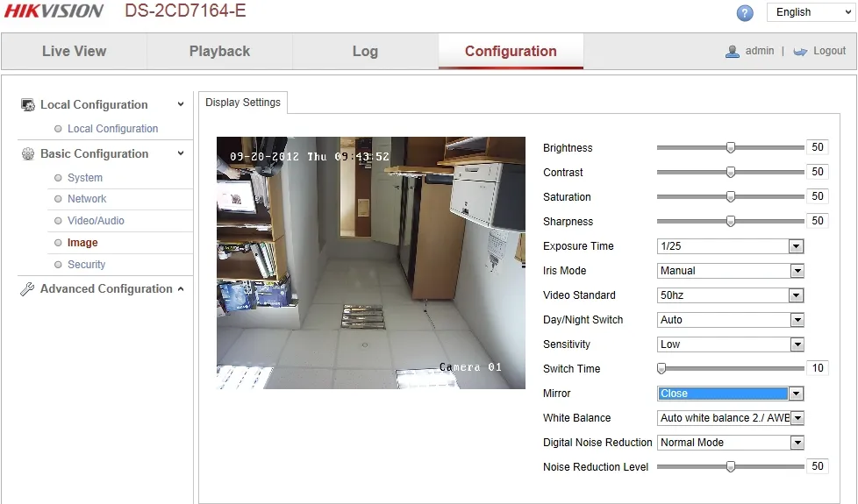Click the Local Configuration monitor icon
858x504 pixels.
[28, 104]
